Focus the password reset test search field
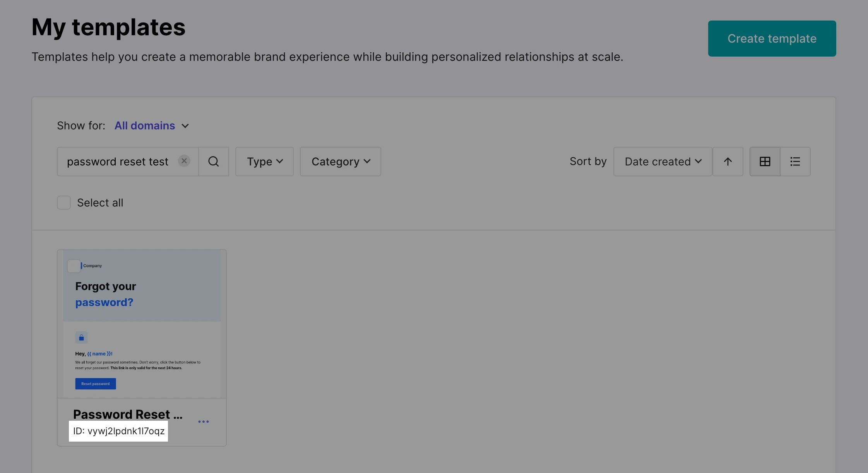The width and height of the screenshot is (868, 473). click(x=118, y=162)
